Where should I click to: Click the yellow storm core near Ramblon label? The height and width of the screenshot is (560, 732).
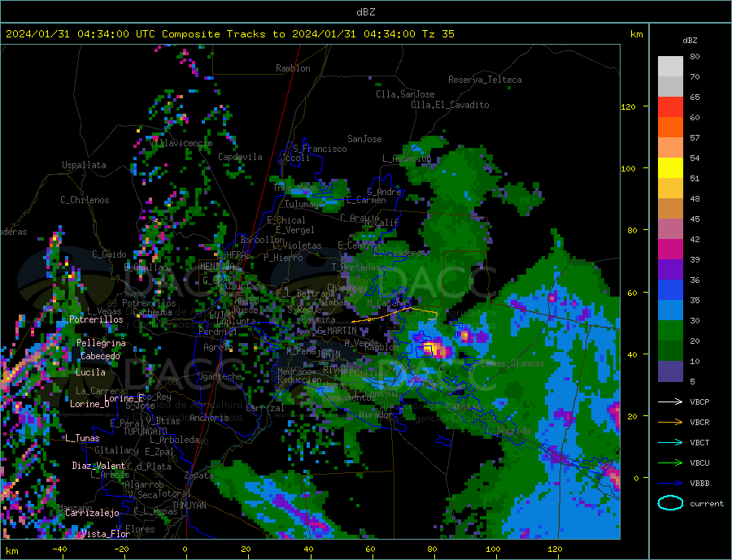(430, 349)
